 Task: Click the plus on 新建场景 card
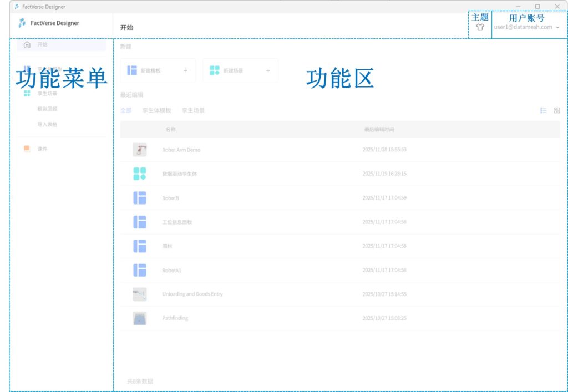[268, 70]
